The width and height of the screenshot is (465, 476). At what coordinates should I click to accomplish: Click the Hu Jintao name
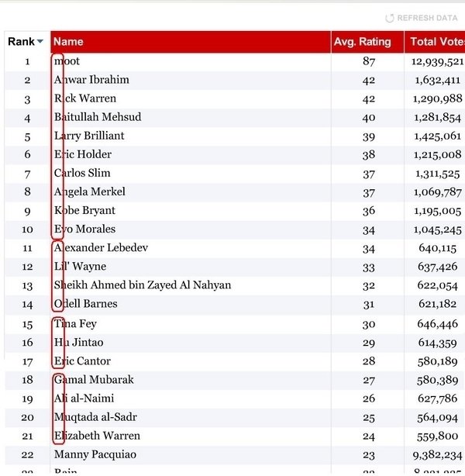(78, 342)
